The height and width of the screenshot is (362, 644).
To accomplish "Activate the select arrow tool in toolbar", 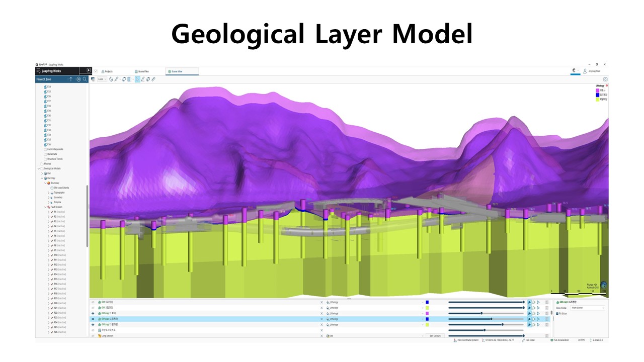I will pos(137,79).
